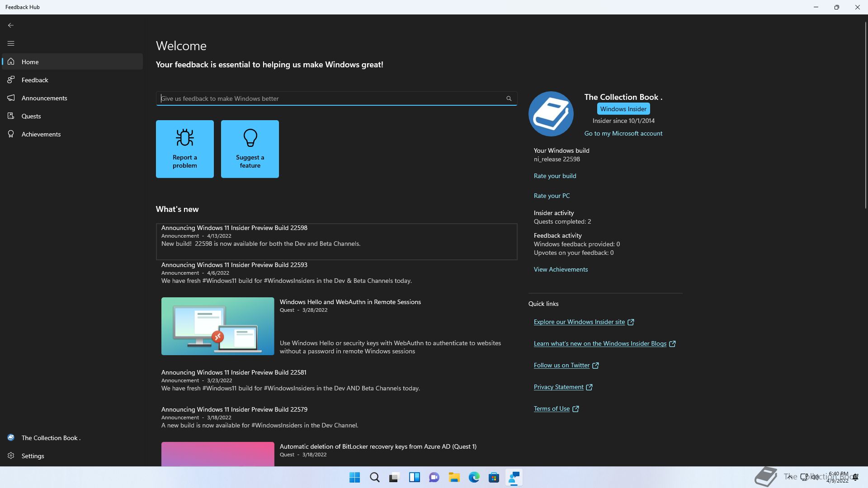Click the back arrow icon
The width and height of the screenshot is (868, 488).
[11, 25]
